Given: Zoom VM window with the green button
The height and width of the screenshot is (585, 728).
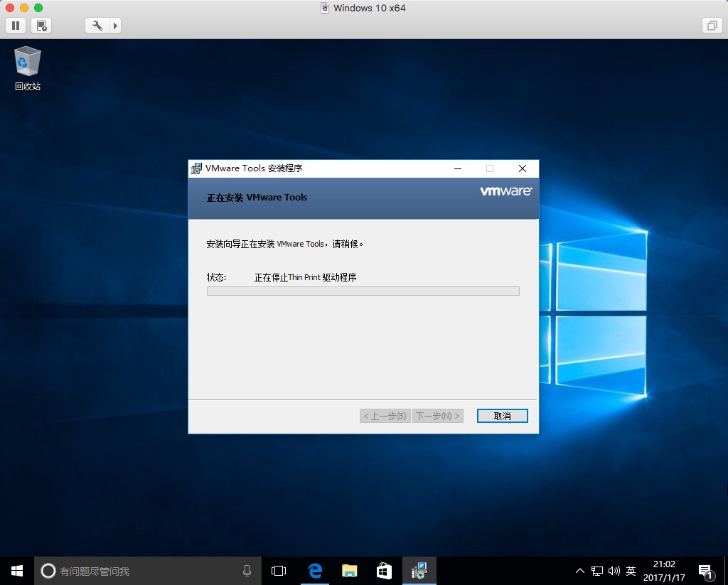Looking at the screenshot, I should click(38, 8).
